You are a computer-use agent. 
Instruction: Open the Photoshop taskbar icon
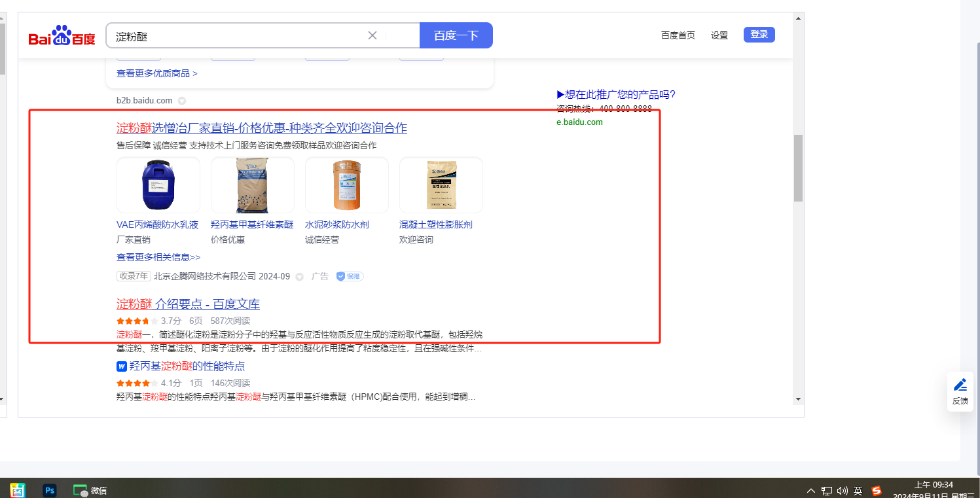pos(49,490)
